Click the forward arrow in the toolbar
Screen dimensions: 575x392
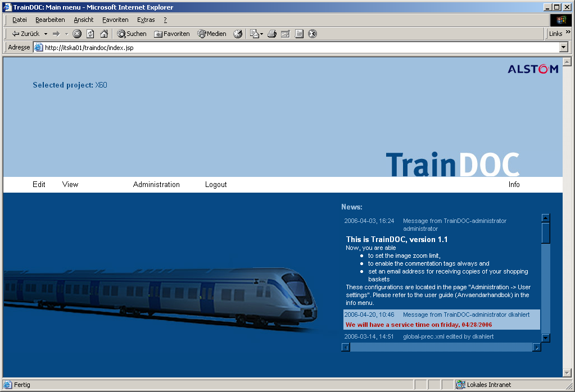56,34
